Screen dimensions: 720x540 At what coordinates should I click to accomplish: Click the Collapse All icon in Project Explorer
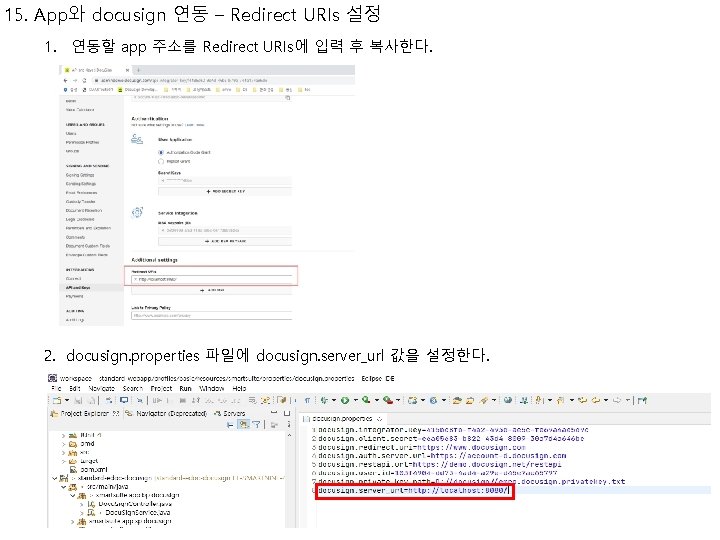231,425
